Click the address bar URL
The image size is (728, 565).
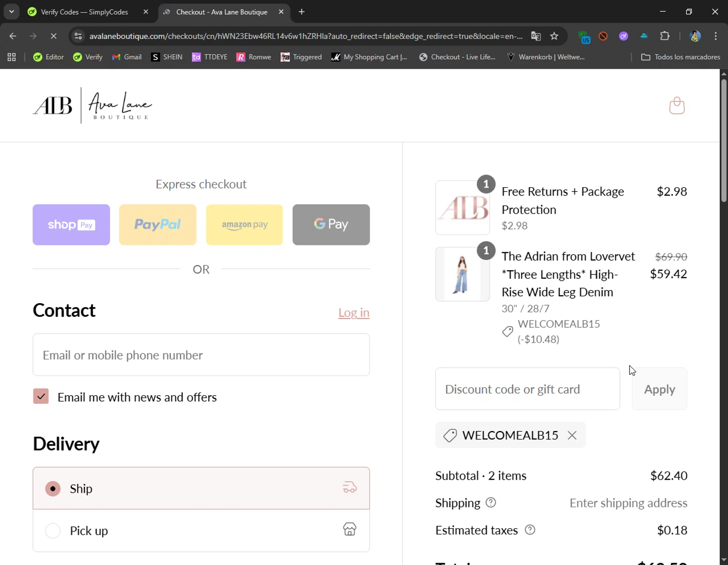(306, 36)
